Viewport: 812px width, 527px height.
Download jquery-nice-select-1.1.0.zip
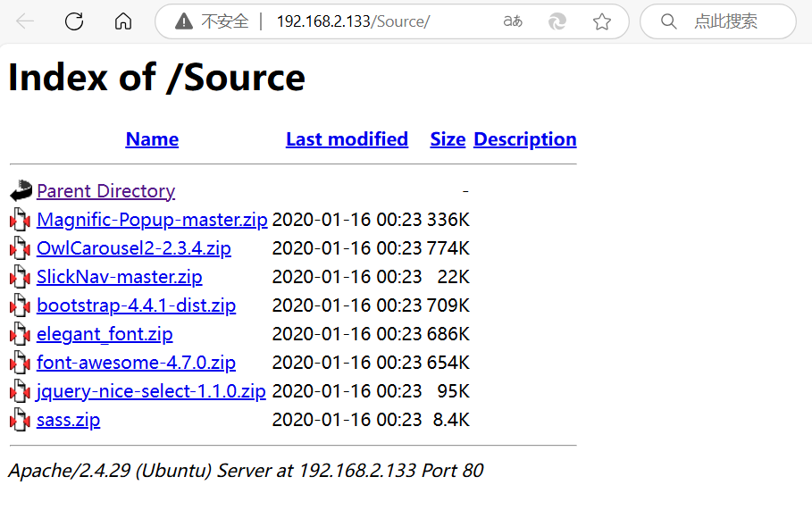click(151, 391)
